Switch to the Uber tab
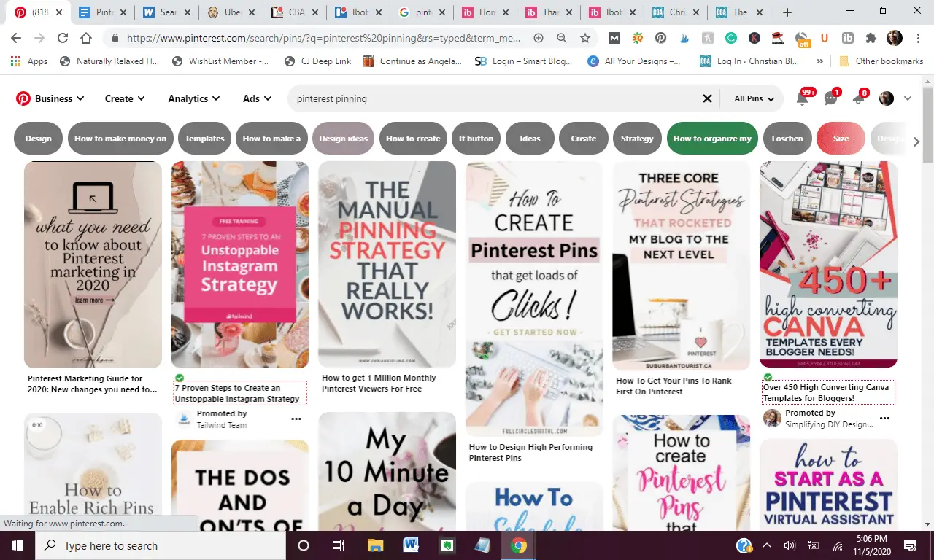Image resolution: width=934 pixels, height=560 pixels. tap(231, 12)
